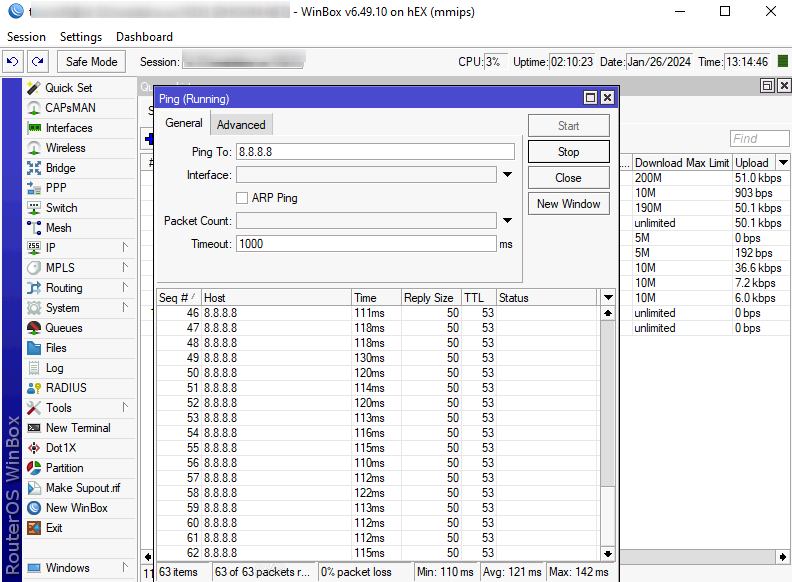
Task: Open the Dot1X menu
Action: click(61, 448)
